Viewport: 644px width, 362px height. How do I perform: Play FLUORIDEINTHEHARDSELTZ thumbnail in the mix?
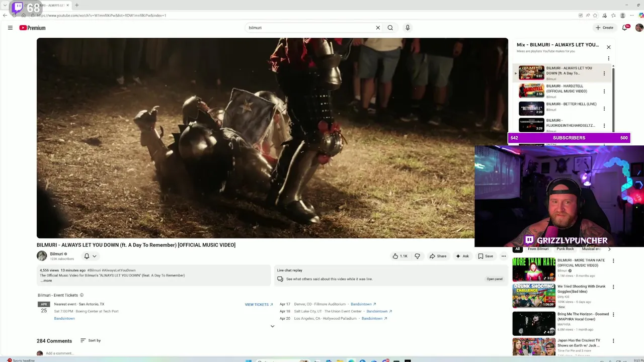[x=531, y=125]
